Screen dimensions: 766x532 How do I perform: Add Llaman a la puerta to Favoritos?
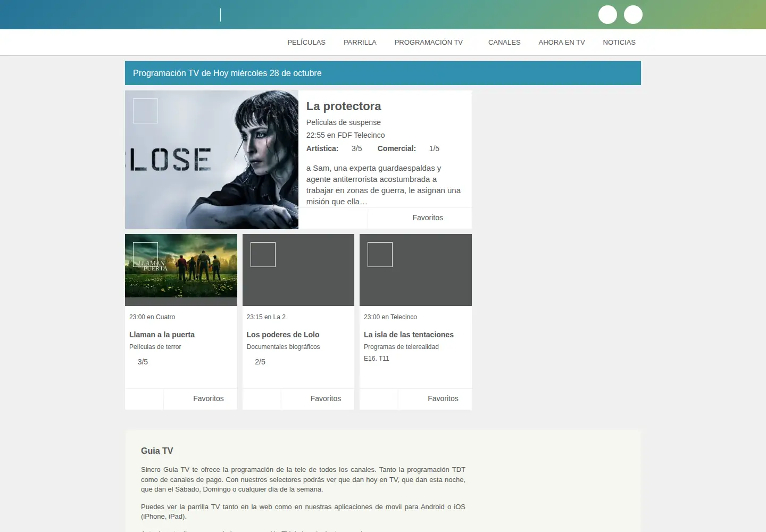point(209,398)
